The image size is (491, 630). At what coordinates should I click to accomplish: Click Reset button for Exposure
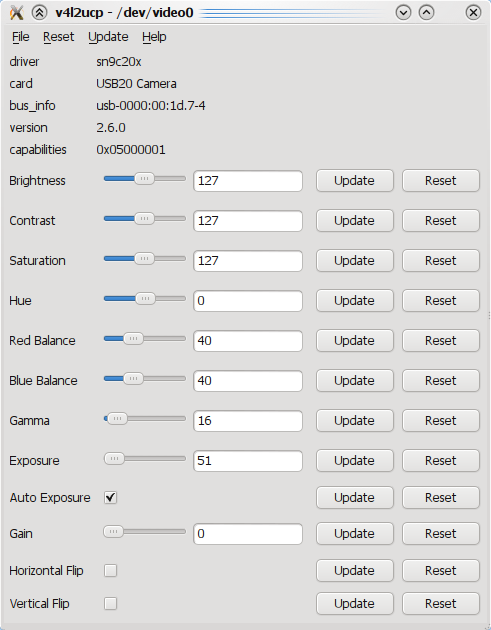(441, 460)
